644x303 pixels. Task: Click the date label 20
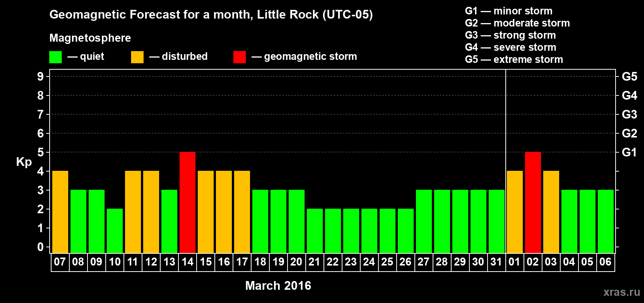pyautogui.click(x=296, y=262)
